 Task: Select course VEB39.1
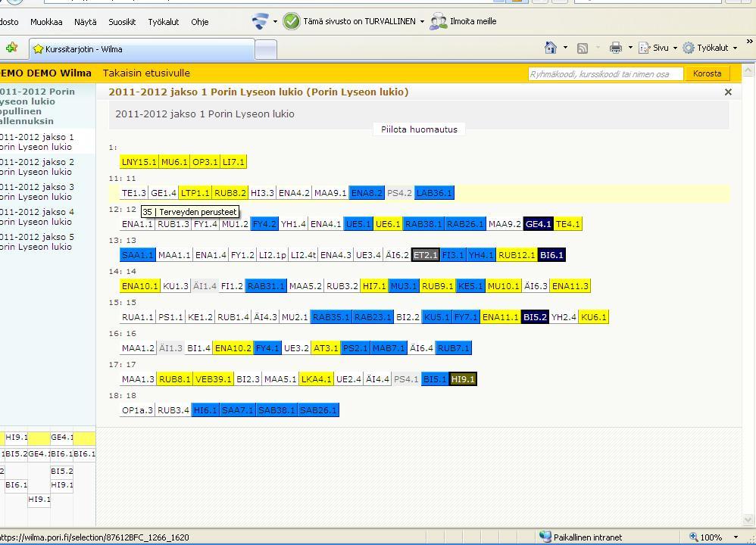pyautogui.click(x=214, y=379)
